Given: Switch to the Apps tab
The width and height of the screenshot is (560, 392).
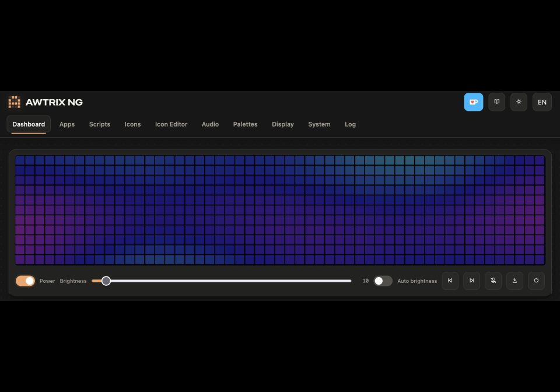Looking at the screenshot, I should (x=66, y=124).
